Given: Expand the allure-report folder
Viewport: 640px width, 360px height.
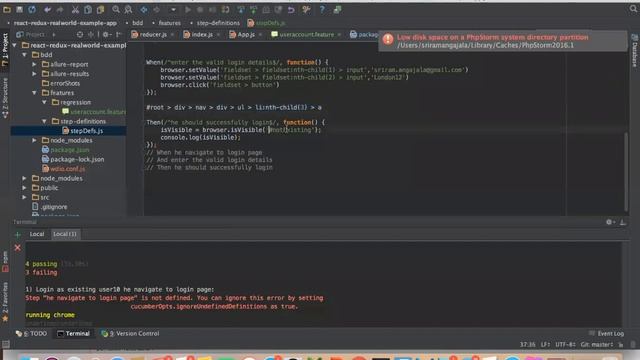Looking at the screenshot, I should pyautogui.click(x=35, y=64).
